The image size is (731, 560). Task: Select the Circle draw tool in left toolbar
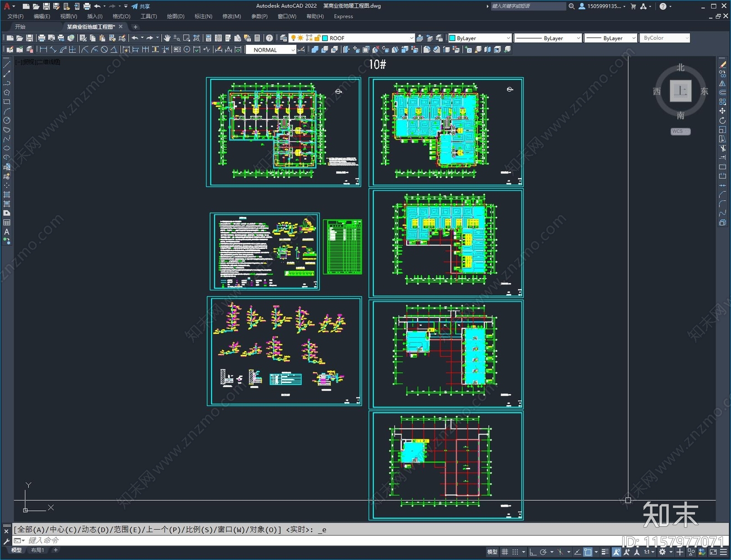coord(7,121)
